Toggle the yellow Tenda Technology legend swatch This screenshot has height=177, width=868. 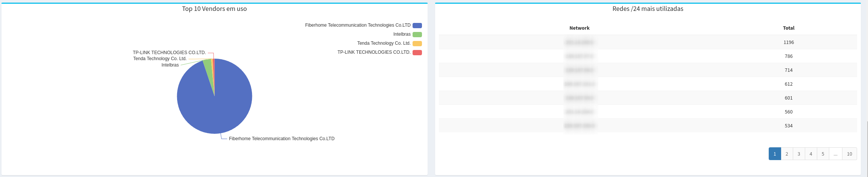tap(417, 44)
